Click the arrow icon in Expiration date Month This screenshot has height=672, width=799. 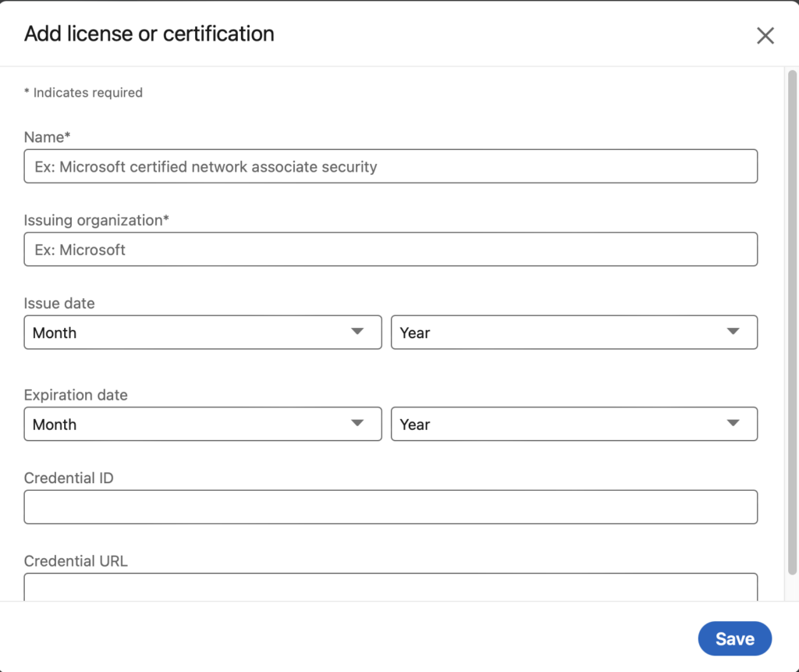357,423
